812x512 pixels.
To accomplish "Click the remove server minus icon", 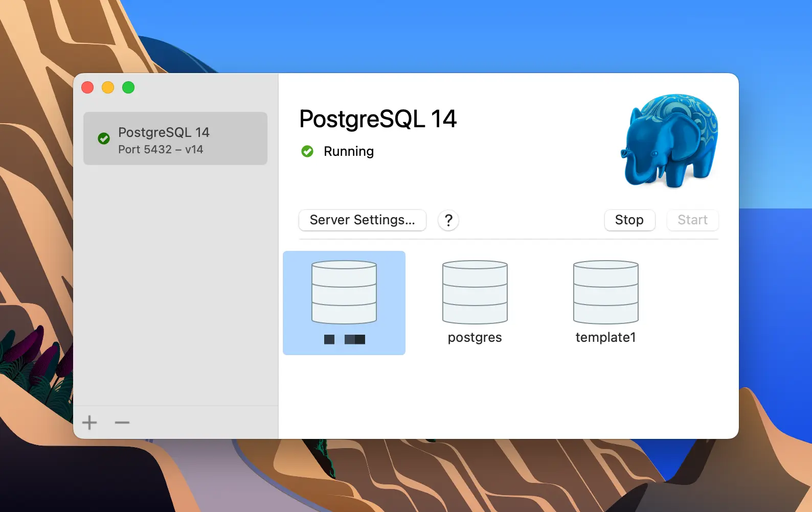I will coord(122,423).
